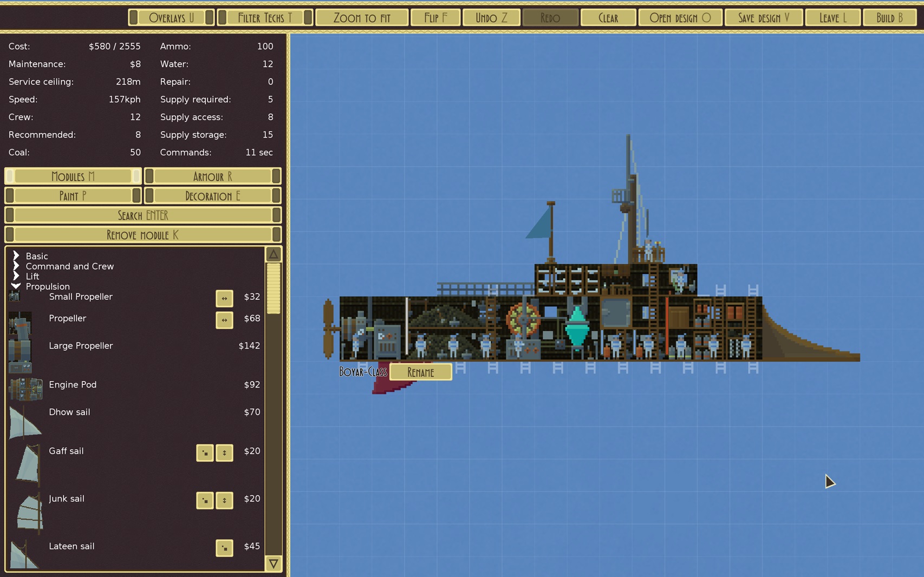
Task: Click the "Boyar-Class" ship name label
Action: coord(363,372)
